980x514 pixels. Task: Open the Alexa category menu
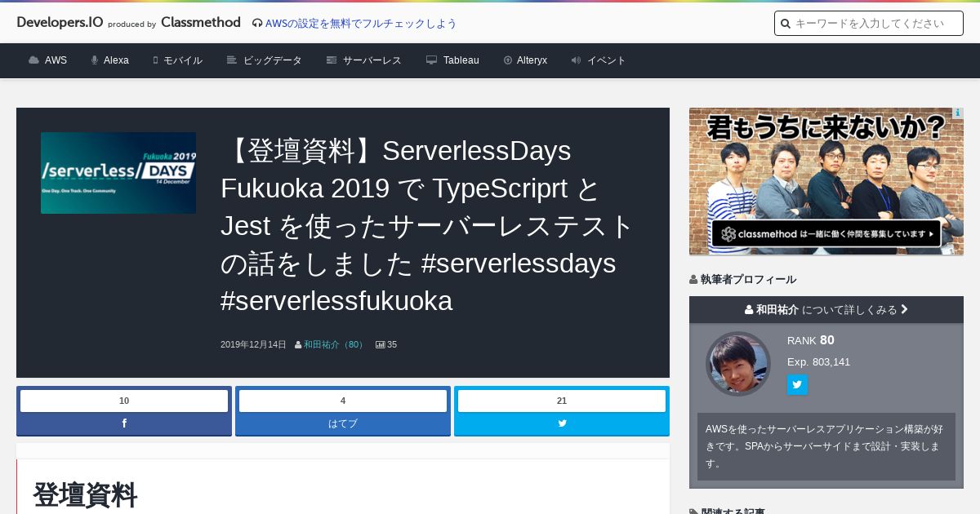point(116,60)
